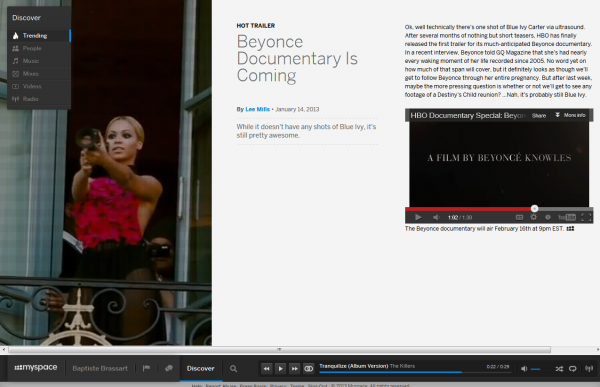This screenshot has width=600, height=387.
Task: Adjust the music player volume slider
Action: 536,369
